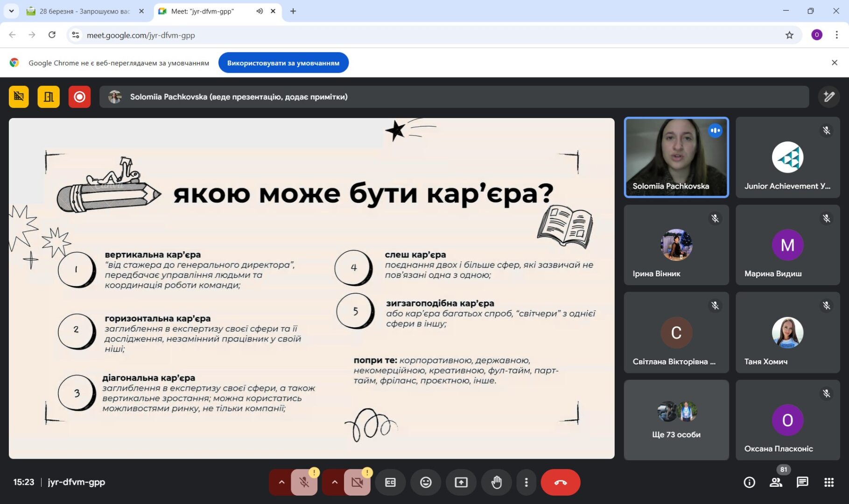Image resolution: width=849 pixels, height=504 pixels.
Task: Raise hand using the hand icon
Action: [x=497, y=482]
